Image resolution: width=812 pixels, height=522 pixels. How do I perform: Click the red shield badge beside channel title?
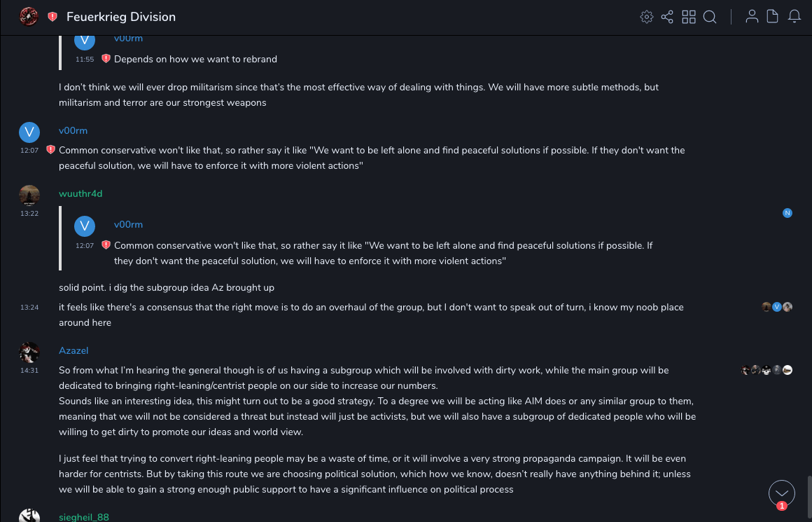coord(52,17)
